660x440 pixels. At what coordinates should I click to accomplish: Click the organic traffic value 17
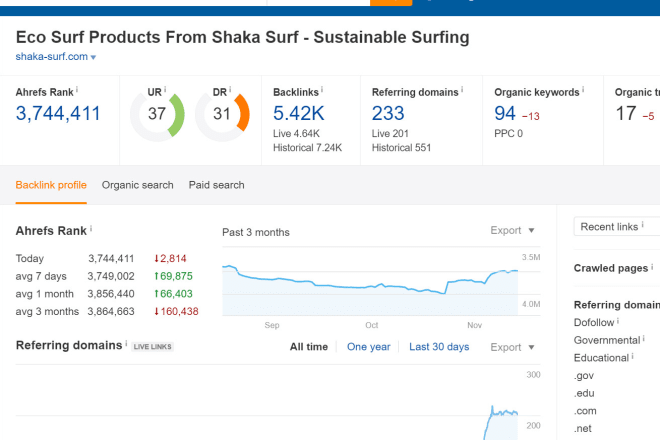pyautogui.click(x=625, y=113)
